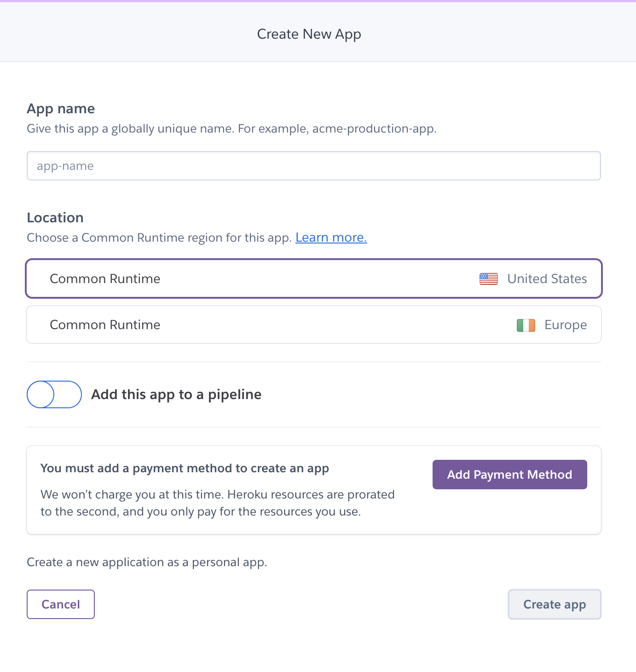Click the payment method required heading
This screenshot has width=636, height=672.
(185, 469)
